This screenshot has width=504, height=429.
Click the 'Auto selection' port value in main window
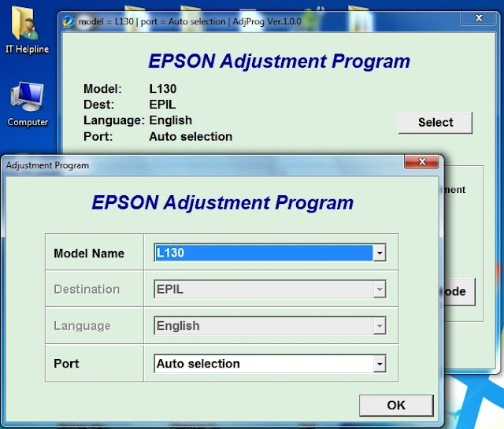pos(191,137)
